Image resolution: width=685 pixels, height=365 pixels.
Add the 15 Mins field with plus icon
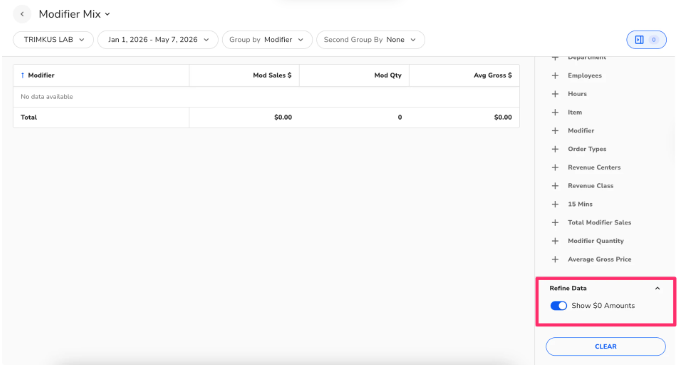tap(555, 204)
